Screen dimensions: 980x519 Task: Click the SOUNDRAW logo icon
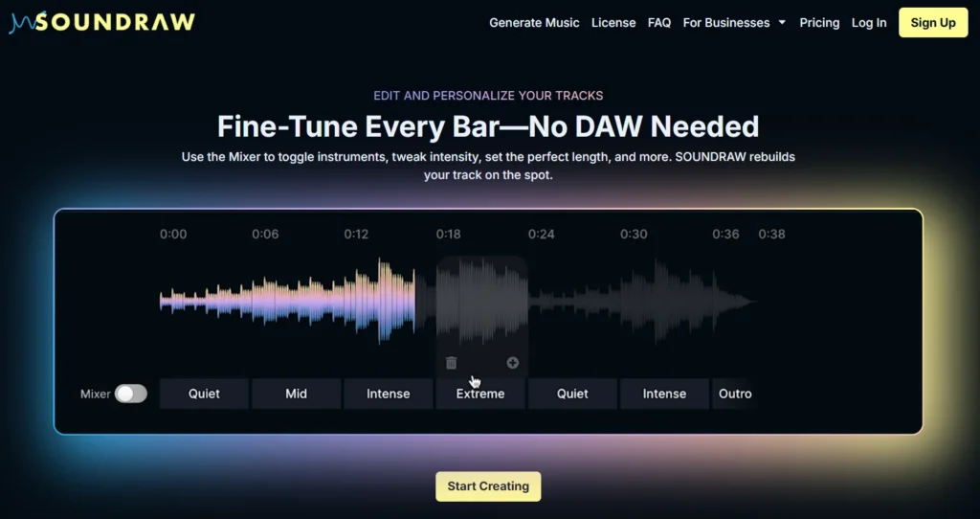tap(21, 22)
